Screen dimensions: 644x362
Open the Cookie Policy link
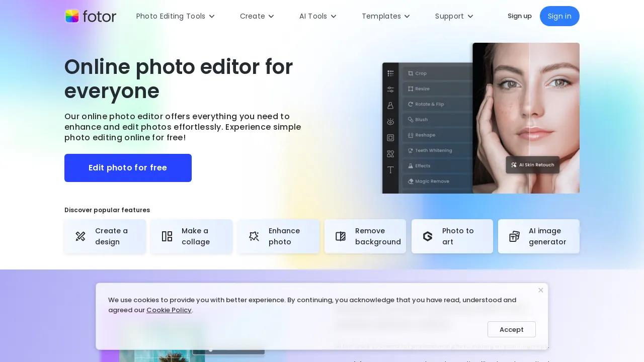pyautogui.click(x=169, y=310)
